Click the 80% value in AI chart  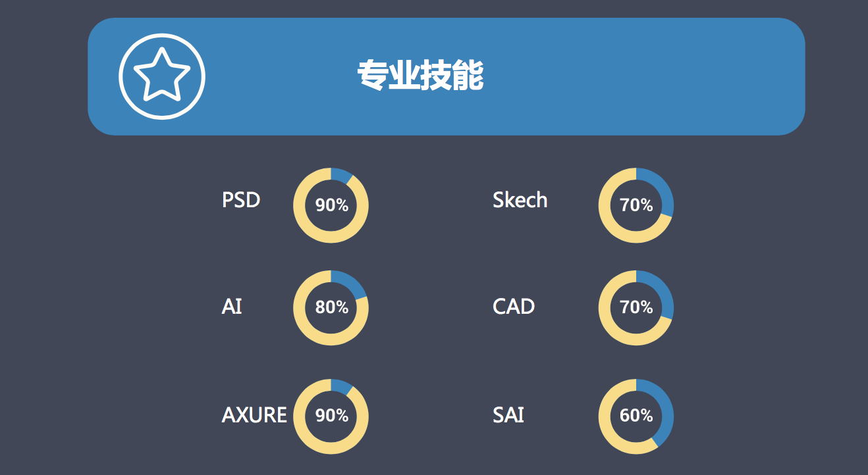(x=331, y=307)
